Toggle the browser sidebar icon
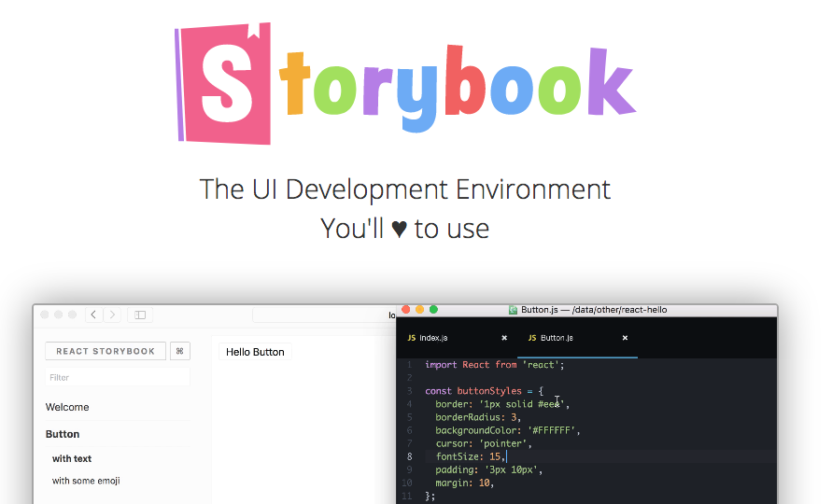The image size is (832, 504). (140, 315)
